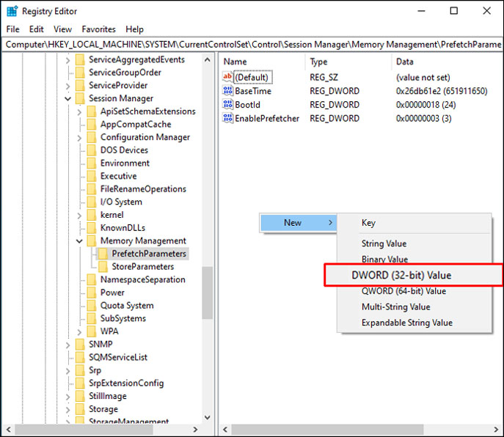Click the registry path address bar

[x=252, y=44]
